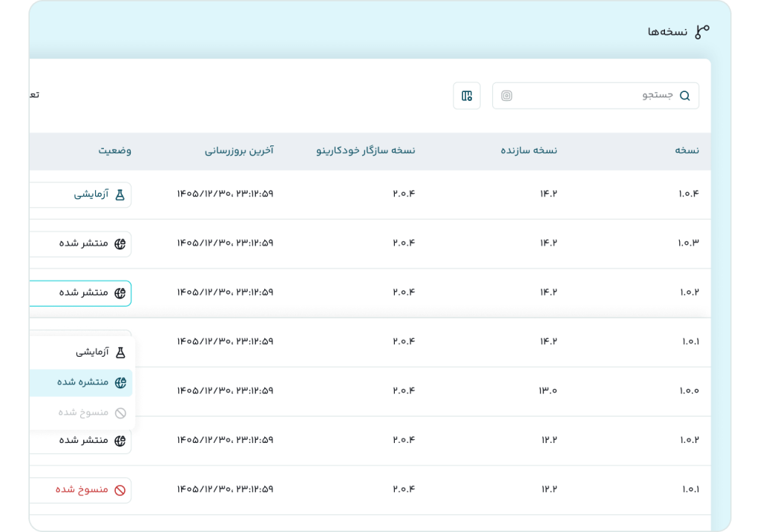
Task: Click the globe icon in version 1.0.3 status
Action: (119, 243)
